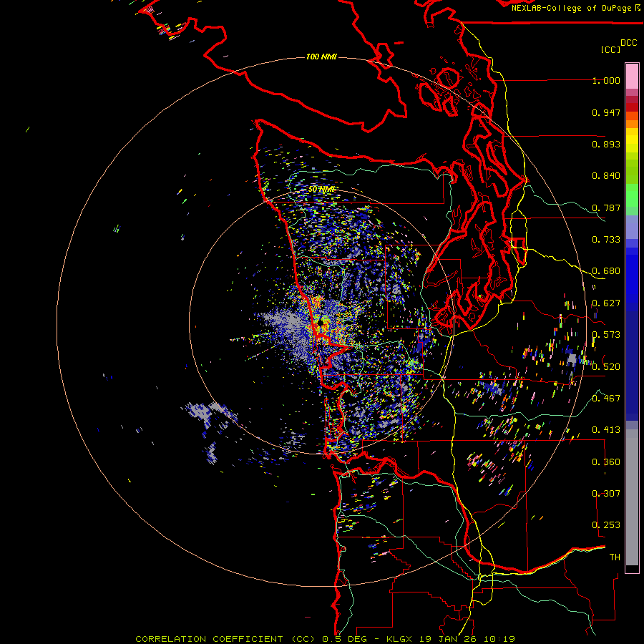
Task: Click the 0.307 legend value
Action: [606, 494]
